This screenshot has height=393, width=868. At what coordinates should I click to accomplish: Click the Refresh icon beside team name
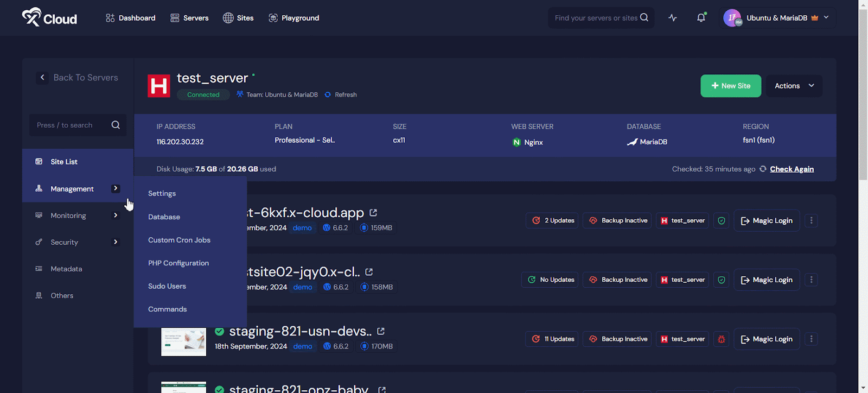[x=328, y=94]
